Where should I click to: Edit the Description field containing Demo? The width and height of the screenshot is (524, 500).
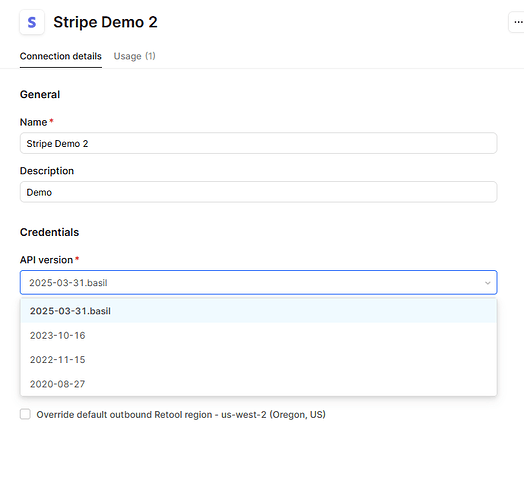point(258,192)
